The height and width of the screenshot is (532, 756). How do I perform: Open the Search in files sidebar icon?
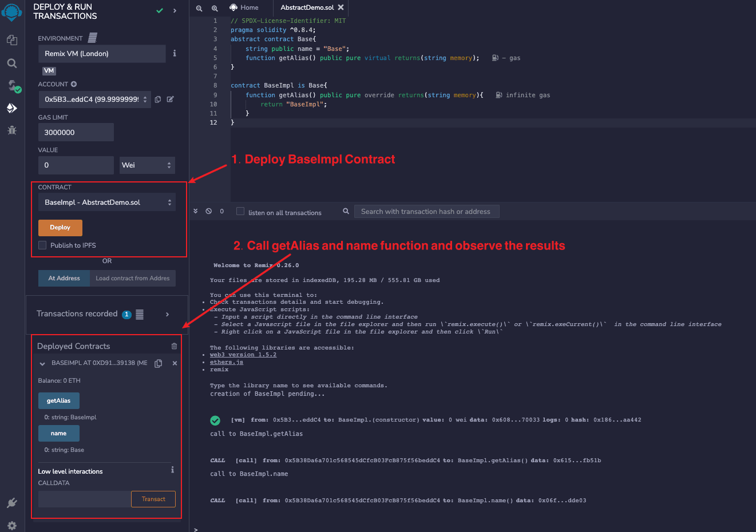(11, 63)
